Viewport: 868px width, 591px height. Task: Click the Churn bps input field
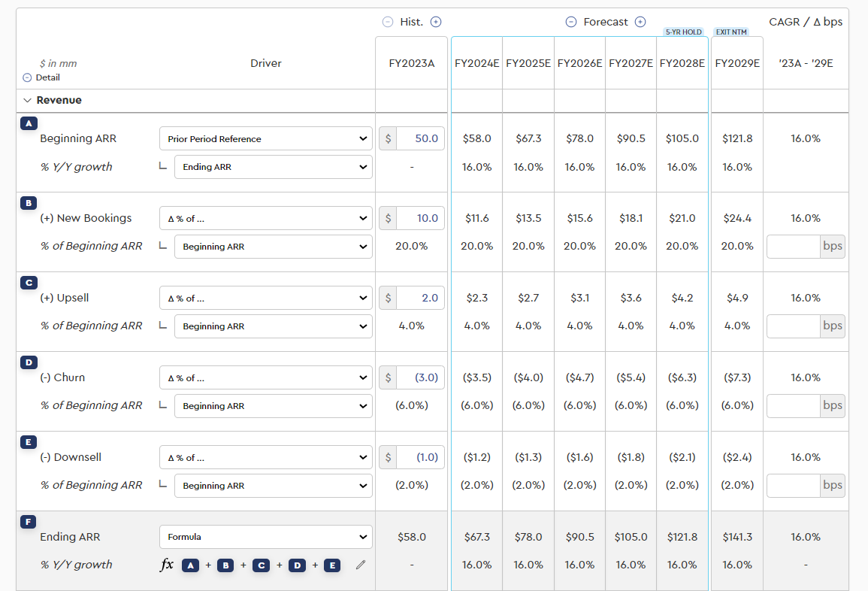pyautogui.click(x=794, y=406)
